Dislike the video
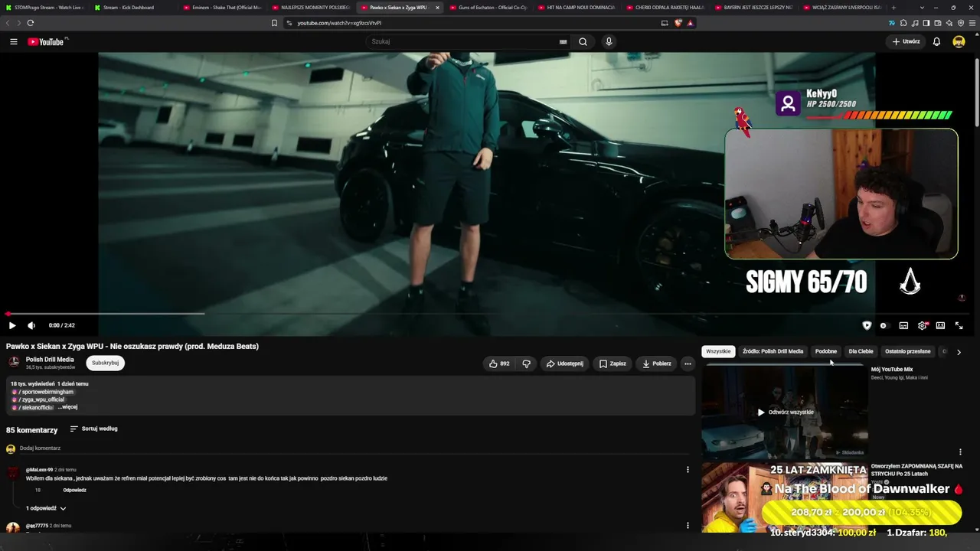The width and height of the screenshot is (980, 551). [526, 364]
